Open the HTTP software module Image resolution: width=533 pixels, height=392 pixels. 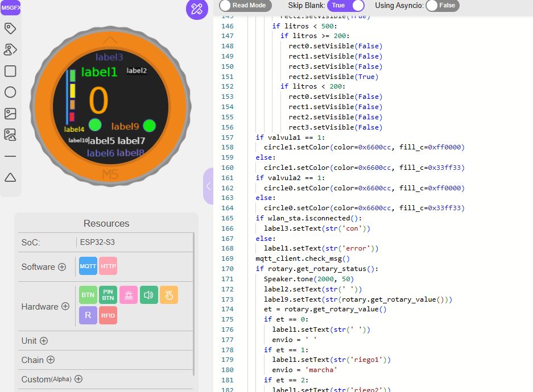[108, 266]
